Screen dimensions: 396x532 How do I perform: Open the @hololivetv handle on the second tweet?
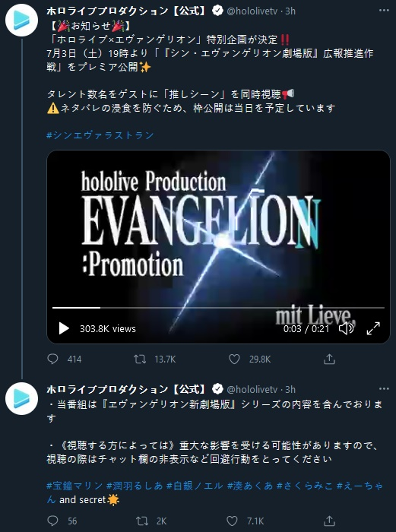pos(252,389)
